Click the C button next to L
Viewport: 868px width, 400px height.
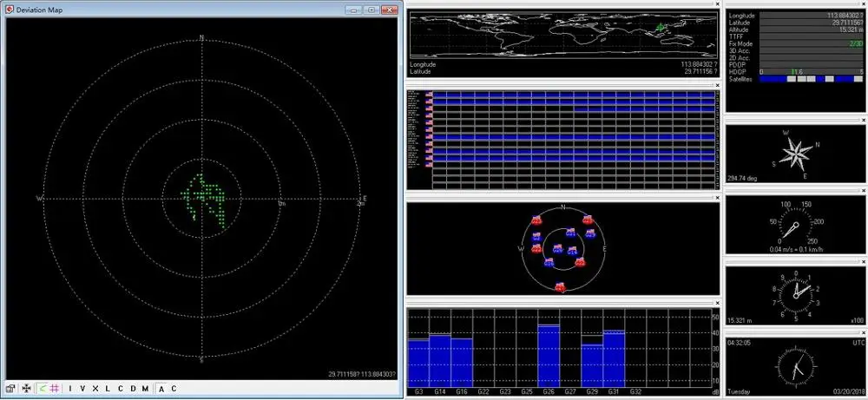pos(121,389)
